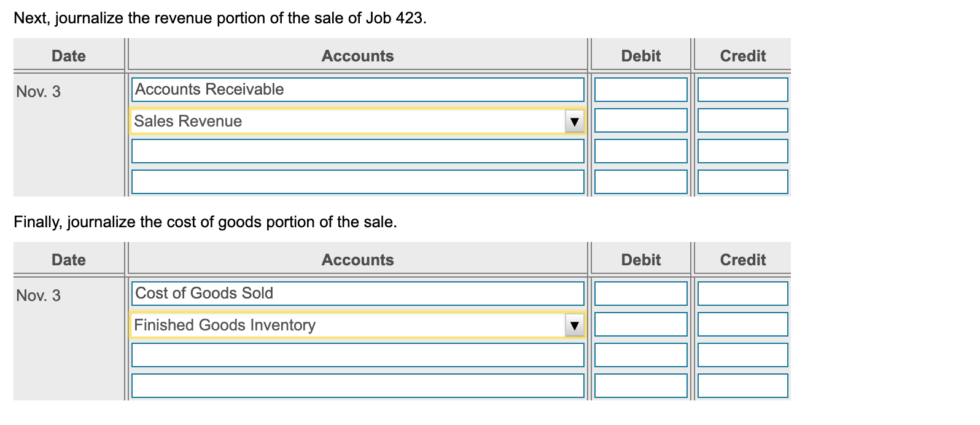The image size is (980, 425).
Task: Expand the dropdown arrow beside Sales Revenue
Action: tap(575, 121)
